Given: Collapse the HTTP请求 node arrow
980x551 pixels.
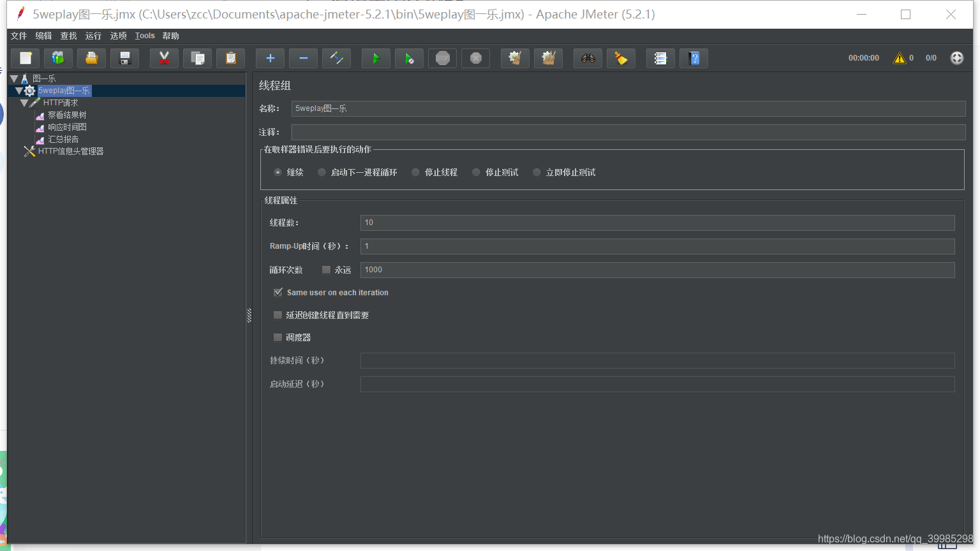Looking at the screenshot, I should [x=24, y=103].
